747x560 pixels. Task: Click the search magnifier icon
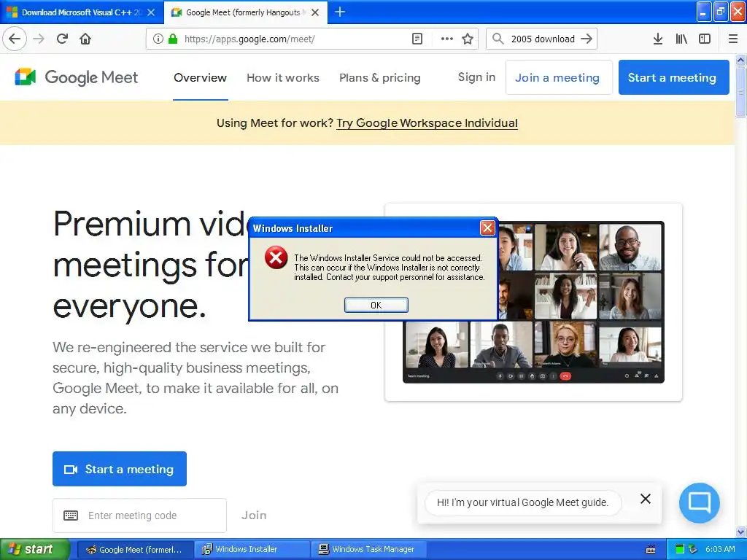pos(498,39)
